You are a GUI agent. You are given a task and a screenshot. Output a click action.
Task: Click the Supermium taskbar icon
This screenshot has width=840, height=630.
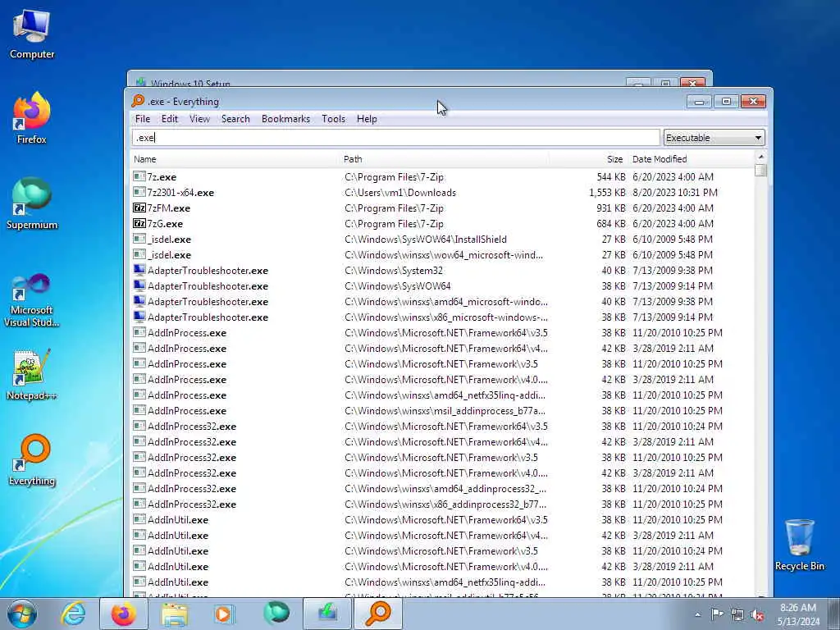click(x=276, y=614)
